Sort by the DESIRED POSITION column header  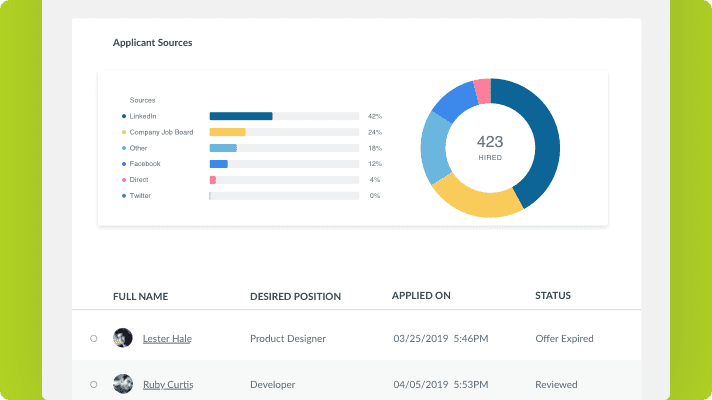click(x=295, y=296)
